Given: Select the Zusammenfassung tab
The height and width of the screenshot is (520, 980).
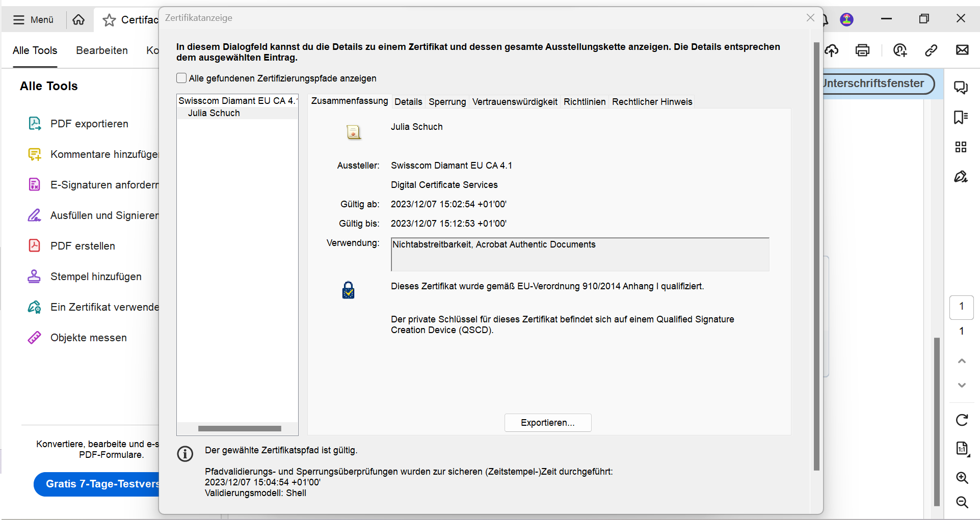Looking at the screenshot, I should click(x=350, y=101).
